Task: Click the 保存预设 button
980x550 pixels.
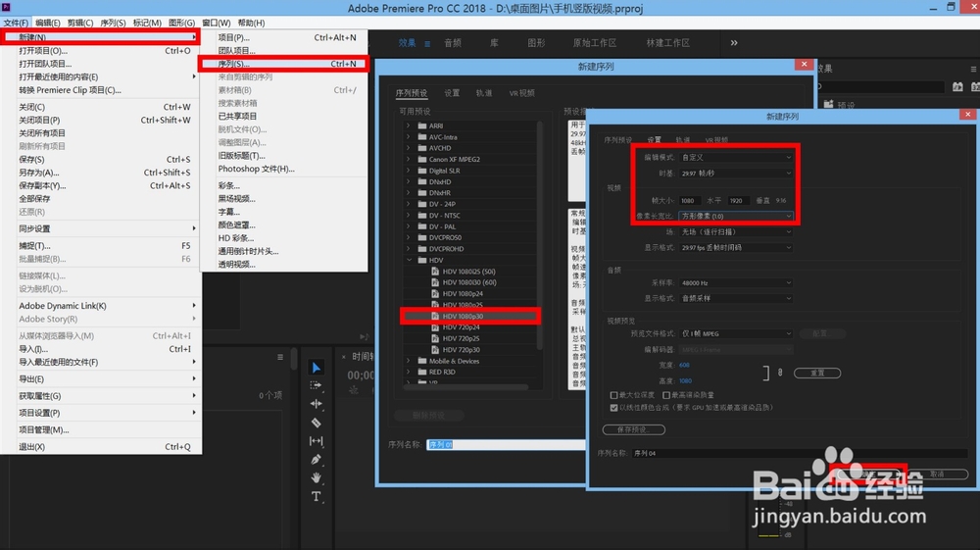Action: coord(634,430)
